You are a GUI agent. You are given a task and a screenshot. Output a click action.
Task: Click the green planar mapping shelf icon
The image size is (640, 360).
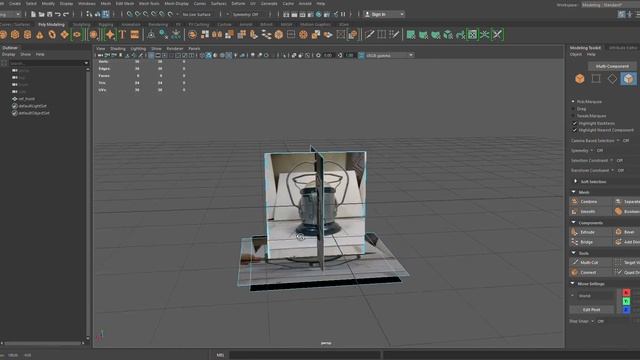pyautogui.click(x=411, y=35)
